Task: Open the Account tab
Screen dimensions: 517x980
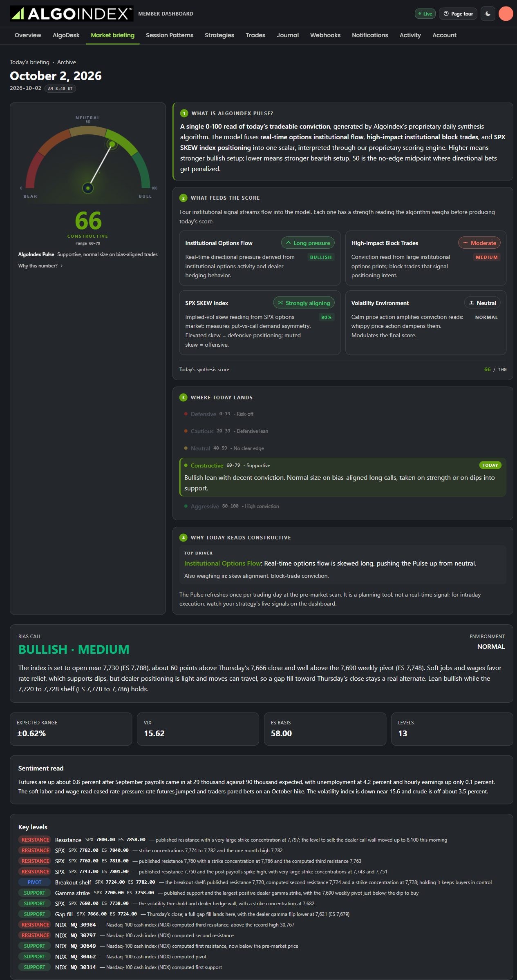Action: [444, 35]
